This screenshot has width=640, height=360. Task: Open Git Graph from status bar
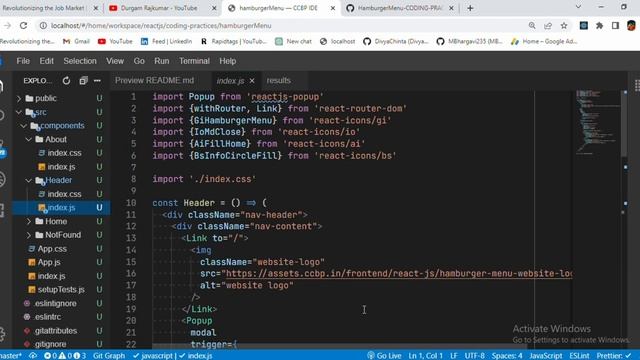pyautogui.click(x=109, y=356)
